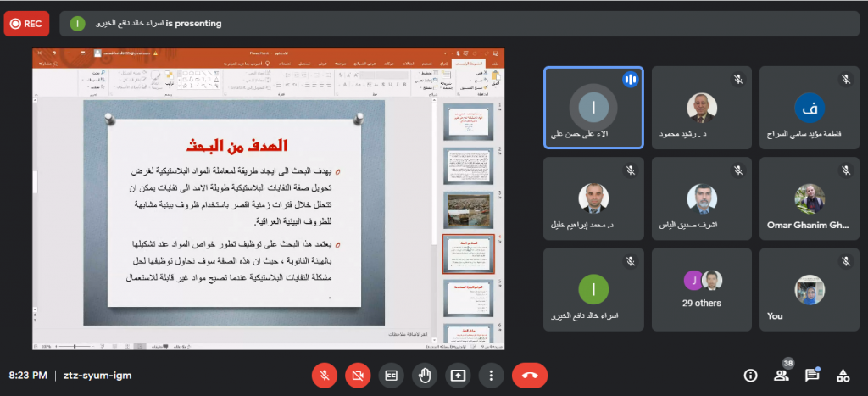Raise your hand in the meeting
The image size is (868, 396).
pos(424,375)
